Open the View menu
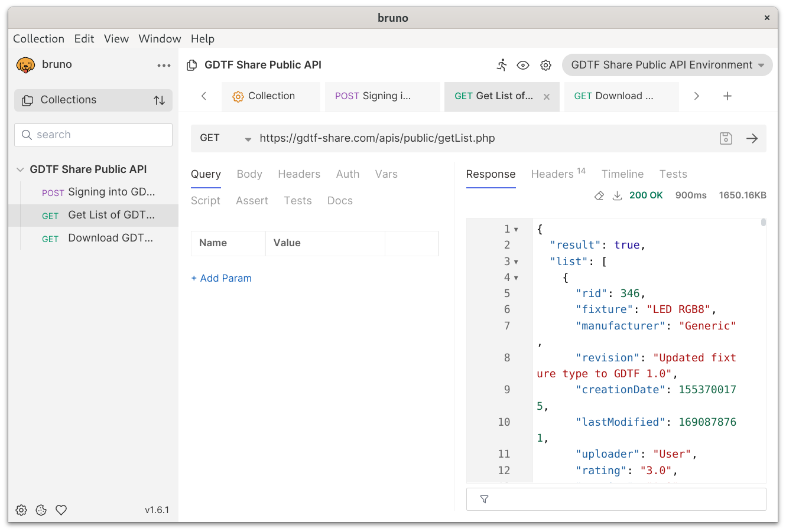The width and height of the screenshot is (786, 532). click(x=116, y=38)
